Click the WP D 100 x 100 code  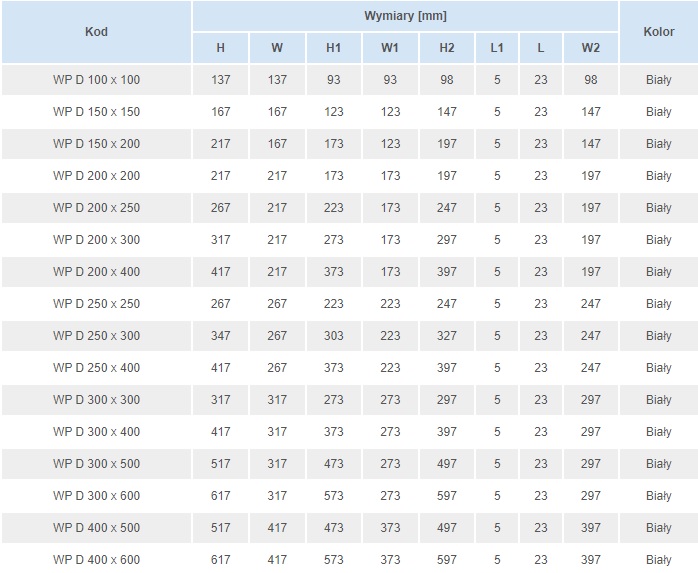tap(96, 80)
